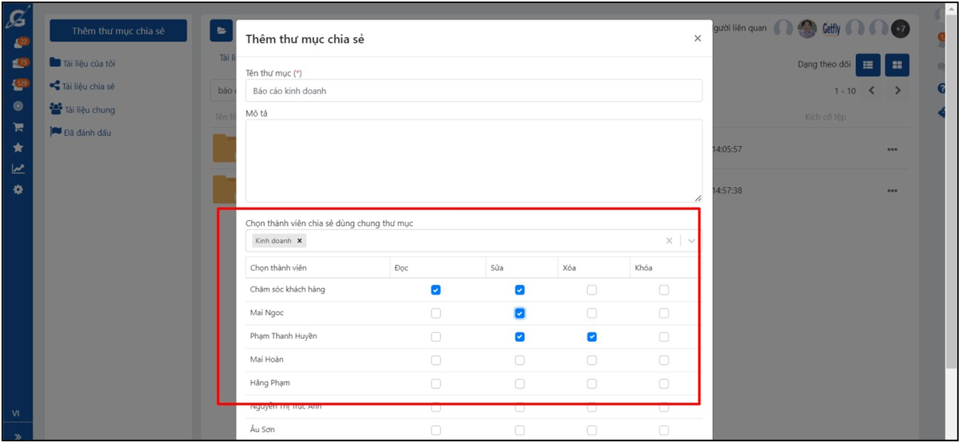Click the Mô tả description text area
Image resolution: width=980 pixels, height=443 pixels.
tap(473, 161)
